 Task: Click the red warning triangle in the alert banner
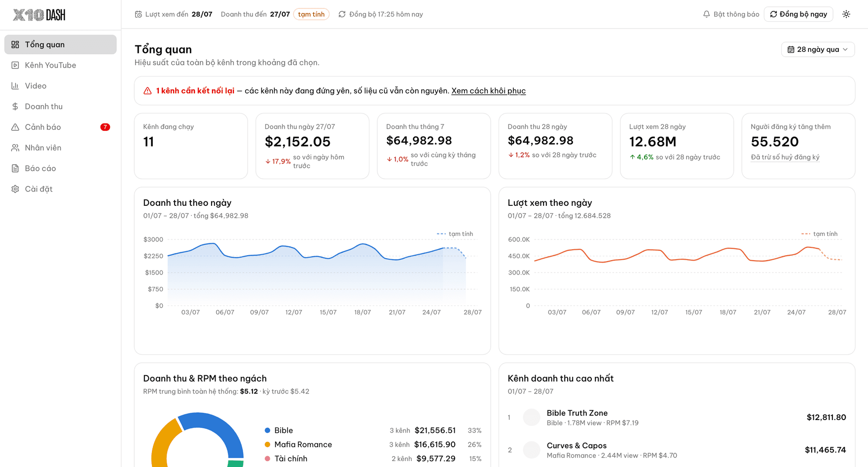pyautogui.click(x=147, y=91)
